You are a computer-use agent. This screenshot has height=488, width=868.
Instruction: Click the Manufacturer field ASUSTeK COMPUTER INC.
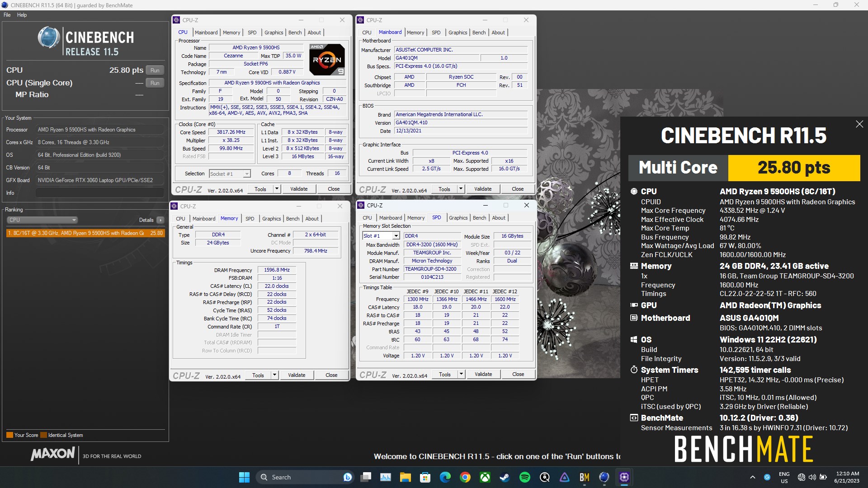[461, 50]
